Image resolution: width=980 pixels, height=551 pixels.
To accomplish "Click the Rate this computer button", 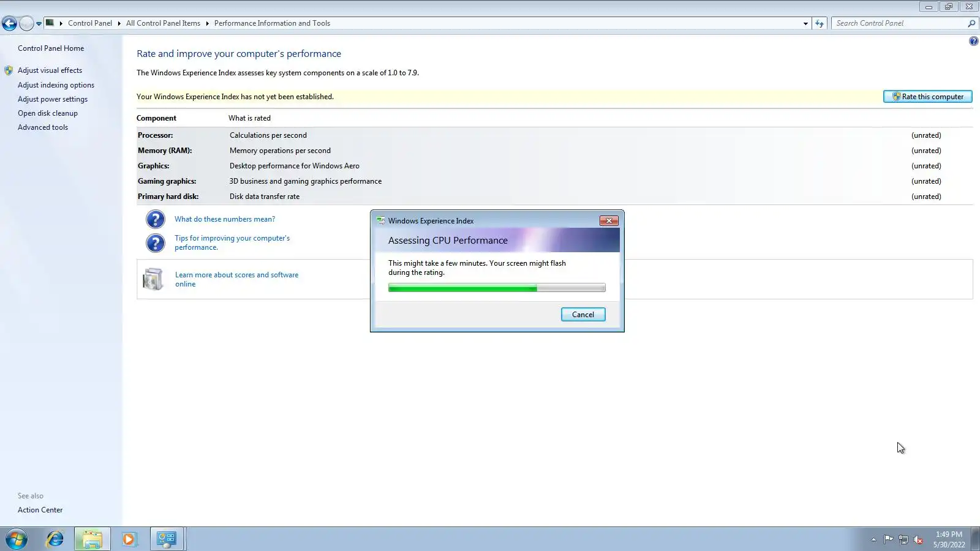I will click(x=927, y=97).
